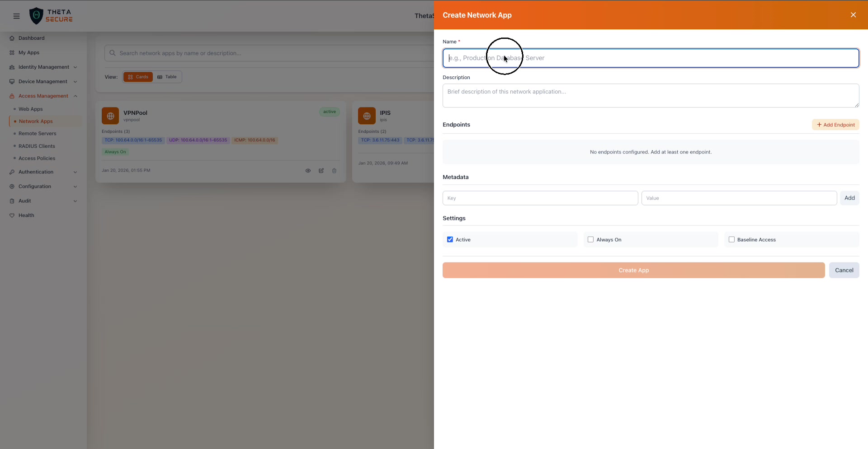Image resolution: width=868 pixels, height=449 pixels.
Task: Open the VPNPool view details eye icon
Action: (x=308, y=171)
